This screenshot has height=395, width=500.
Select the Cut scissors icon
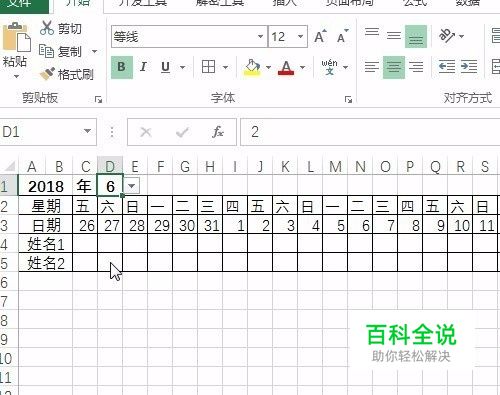[47, 28]
